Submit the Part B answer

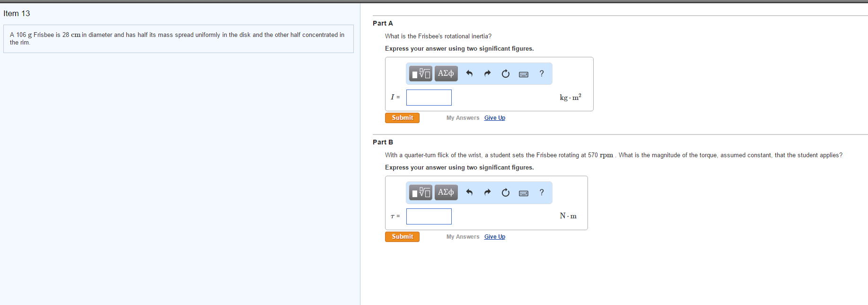(402, 237)
